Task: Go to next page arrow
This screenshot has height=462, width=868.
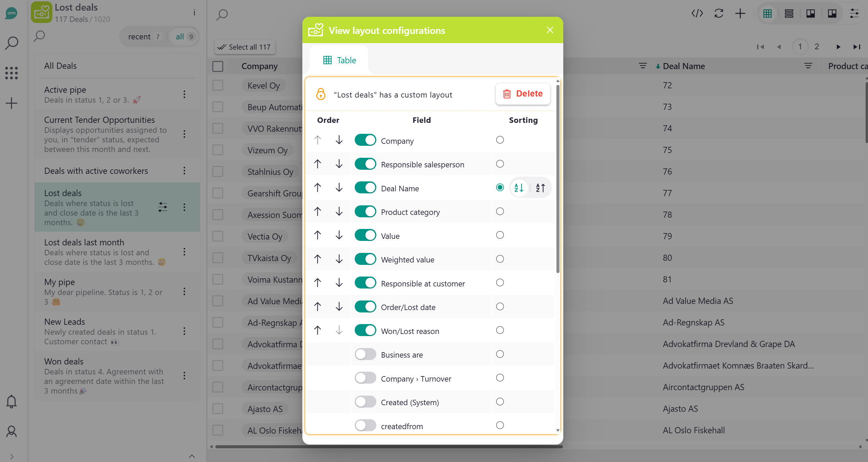Action: [839, 47]
